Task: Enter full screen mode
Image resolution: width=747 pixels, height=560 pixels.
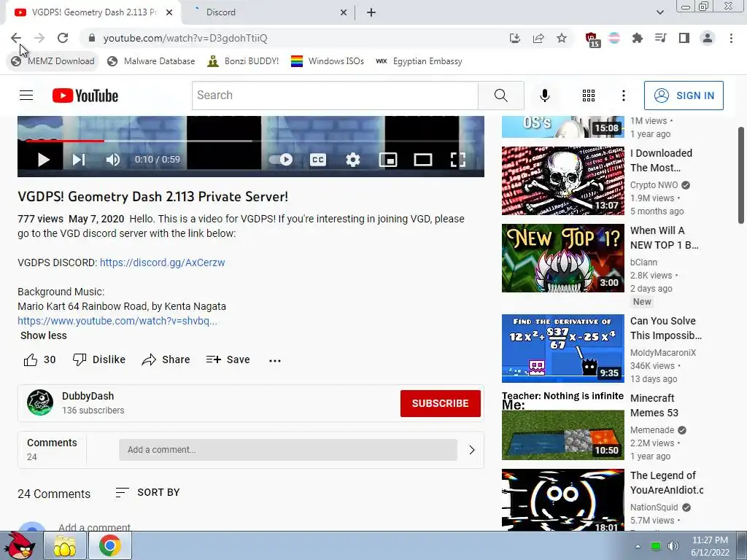Action: (458, 160)
